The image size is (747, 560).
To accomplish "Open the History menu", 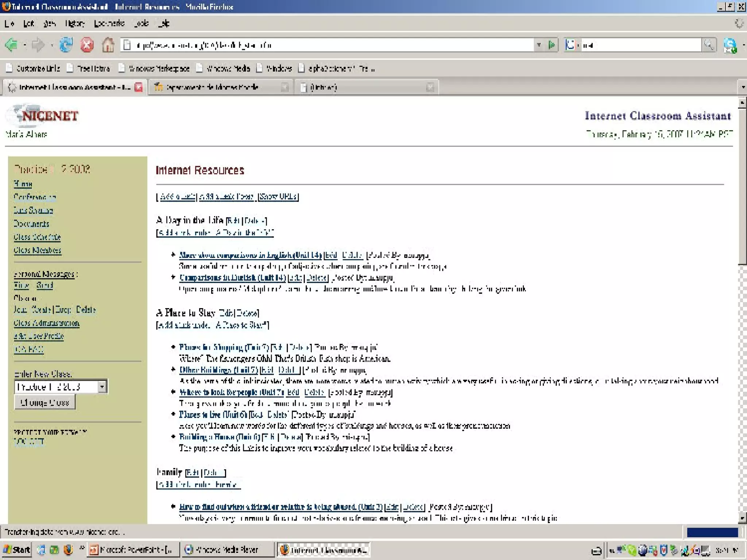I will (75, 24).
